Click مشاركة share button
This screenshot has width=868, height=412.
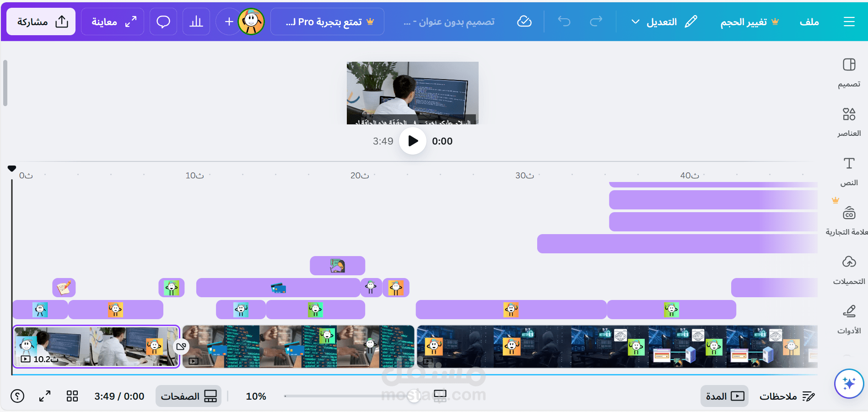pyautogui.click(x=41, y=21)
